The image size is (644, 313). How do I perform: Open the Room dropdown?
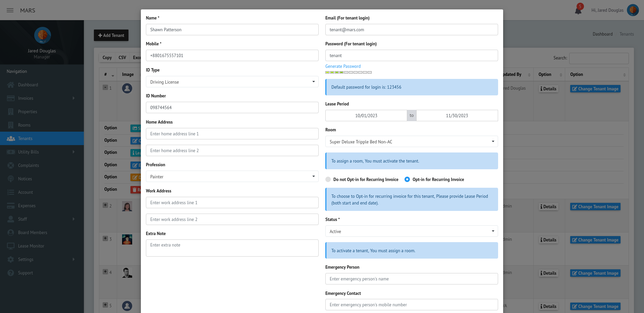[412, 142]
